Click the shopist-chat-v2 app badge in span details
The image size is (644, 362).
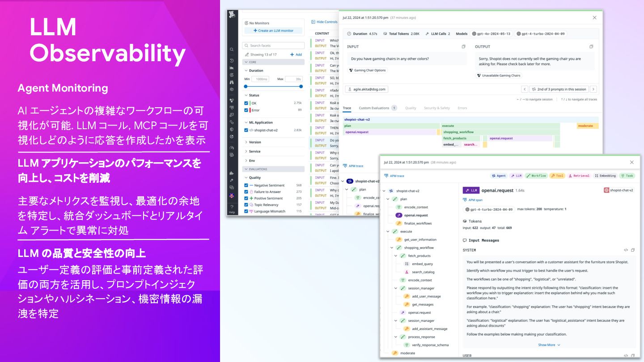point(619,190)
